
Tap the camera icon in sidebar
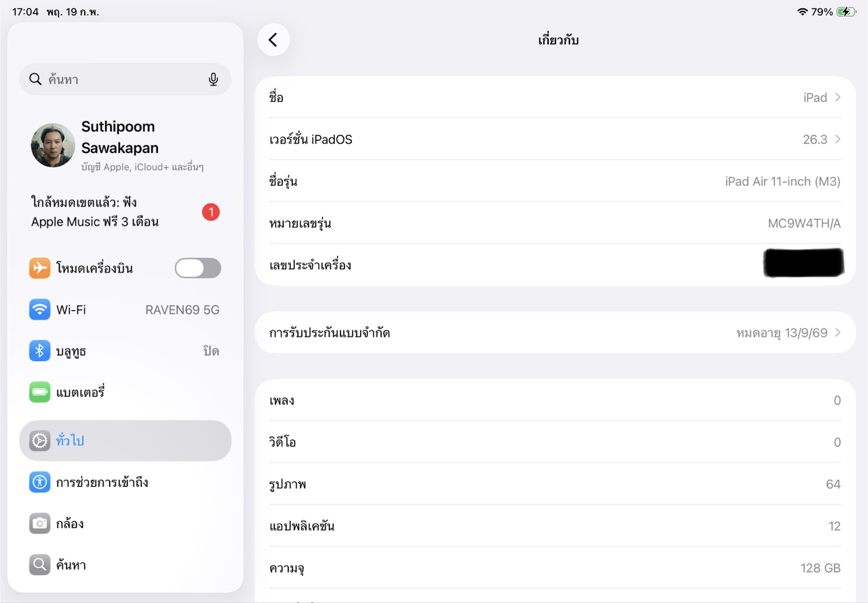click(x=40, y=523)
